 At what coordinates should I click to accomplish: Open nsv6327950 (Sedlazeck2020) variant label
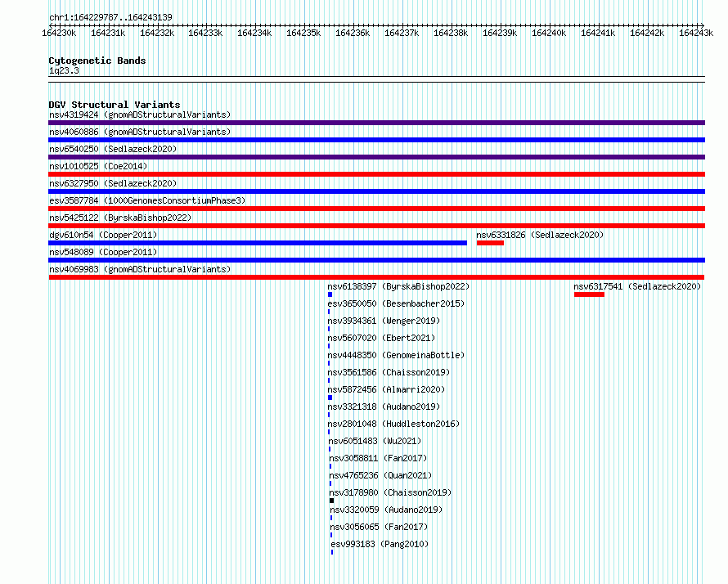[113, 183]
